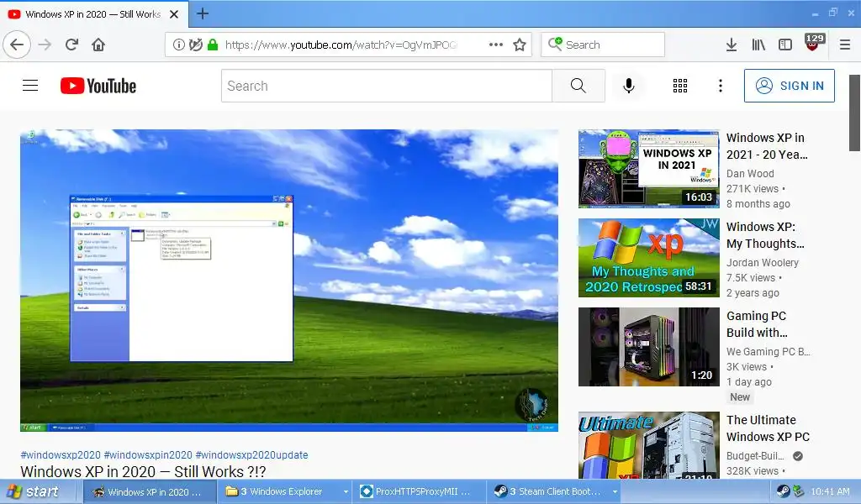Screen dimensions: 861x504
Task: Open the #windowsxpin2020 hashtag link
Action: pyautogui.click(x=148, y=454)
